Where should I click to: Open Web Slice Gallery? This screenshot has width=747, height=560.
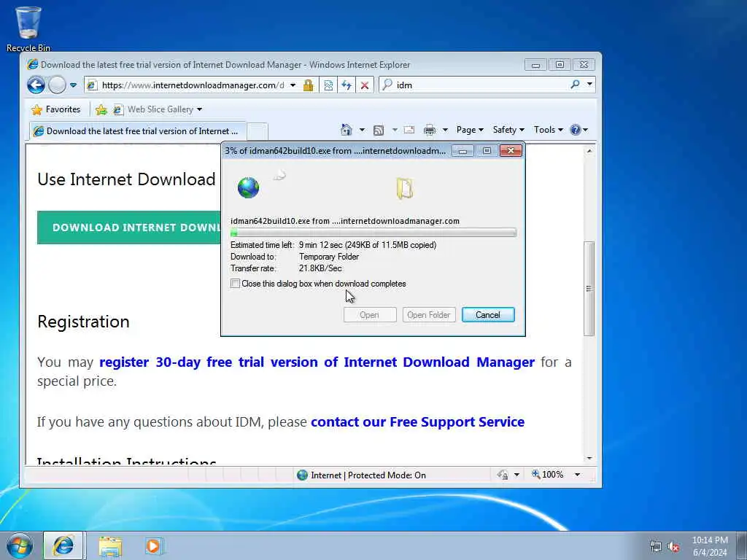coord(158,109)
